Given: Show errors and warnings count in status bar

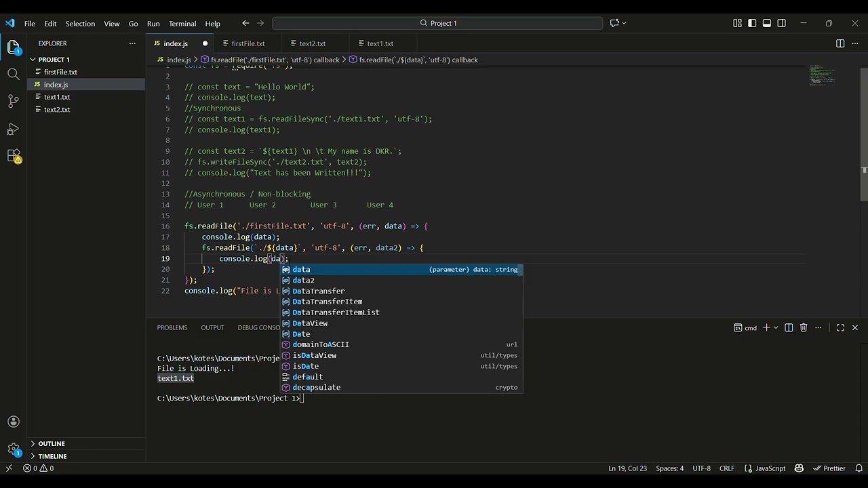Looking at the screenshot, I should 38,468.
